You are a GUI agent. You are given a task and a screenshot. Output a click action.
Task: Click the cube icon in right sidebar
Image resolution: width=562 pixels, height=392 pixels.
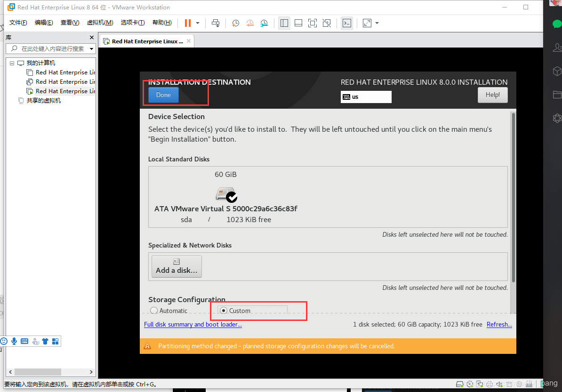pos(557,71)
